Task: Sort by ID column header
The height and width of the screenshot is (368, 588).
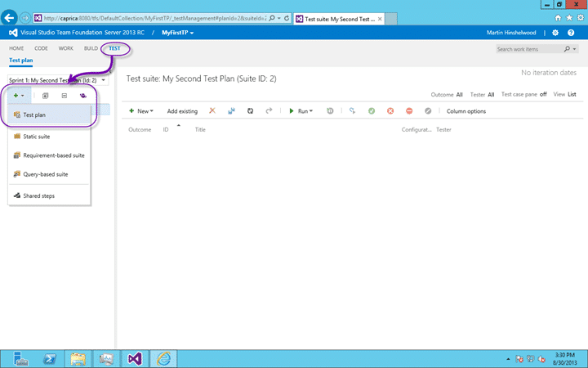Action: coord(166,129)
